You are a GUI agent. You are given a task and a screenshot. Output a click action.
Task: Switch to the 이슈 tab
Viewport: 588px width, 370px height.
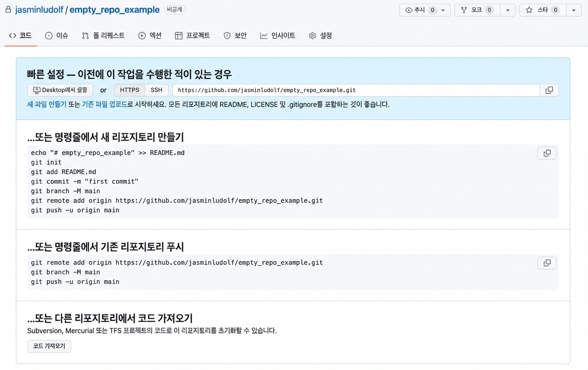[x=57, y=35]
